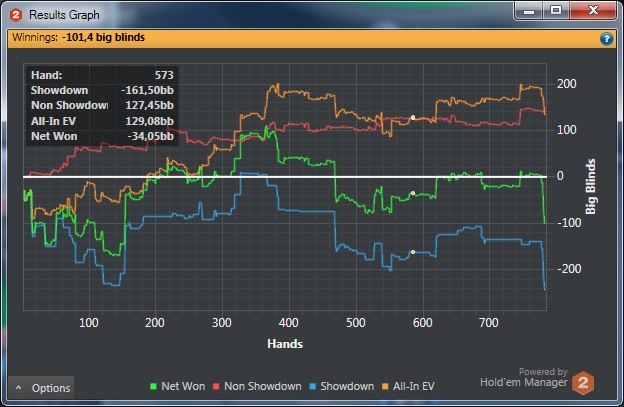Open the help question mark icon
The width and height of the screenshot is (624, 407).
606,39
